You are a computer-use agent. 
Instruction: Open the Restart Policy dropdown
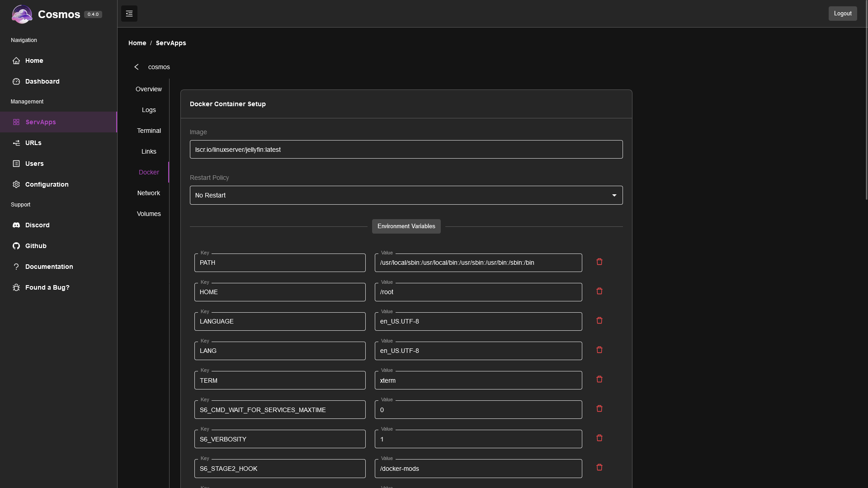coord(406,195)
